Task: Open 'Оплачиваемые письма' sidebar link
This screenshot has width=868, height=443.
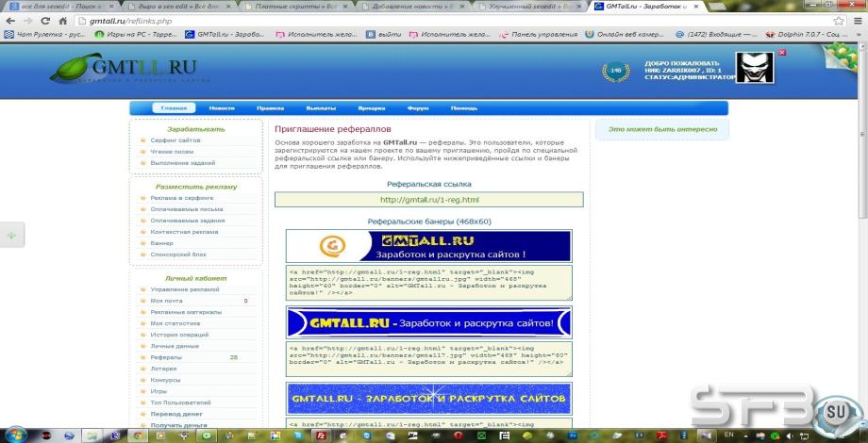Action: pyautogui.click(x=187, y=209)
